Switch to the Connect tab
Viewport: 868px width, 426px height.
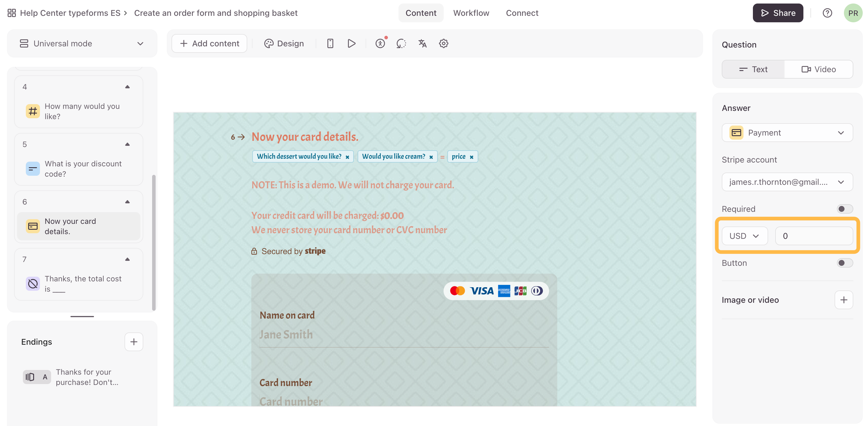coord(522,13)
